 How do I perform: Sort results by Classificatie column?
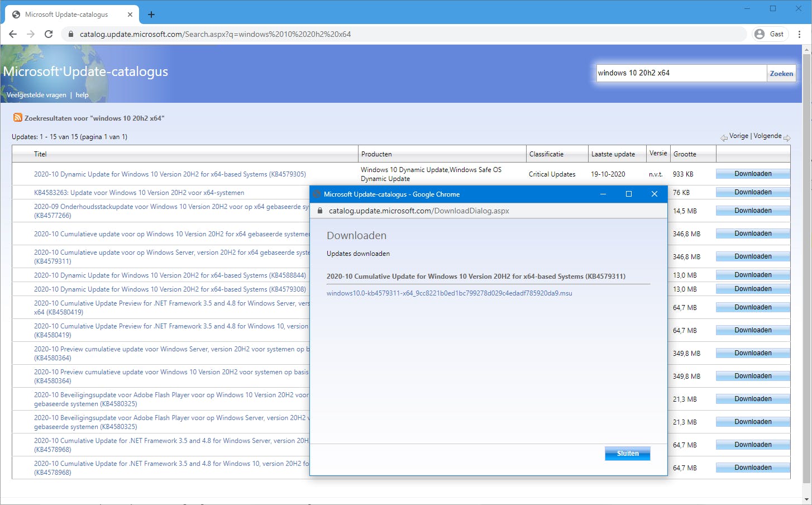(546, 154)
